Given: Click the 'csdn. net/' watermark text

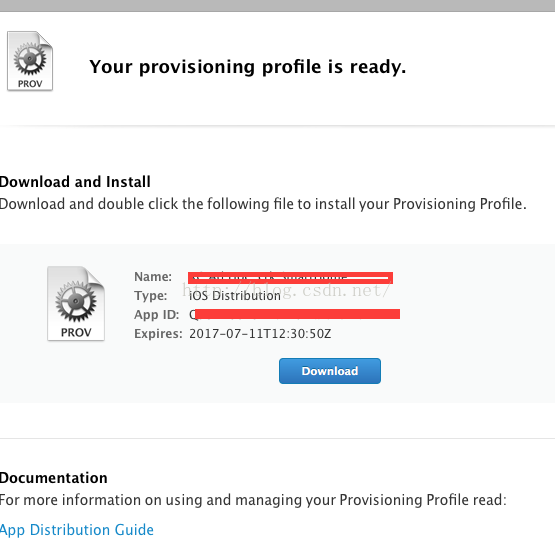Looking at the screenshot, I should click(346, 290).
